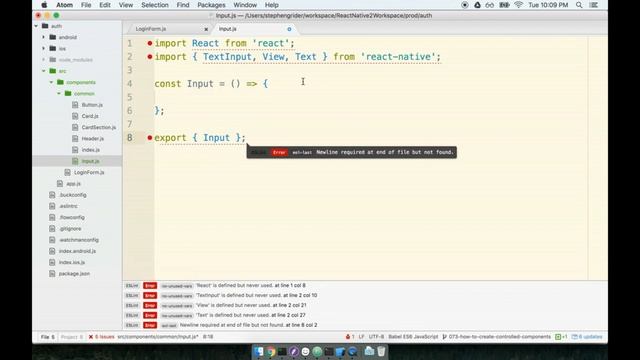Click the 8:18 cursor position indicator
This screenshot has height=360, width=640.
point(208,337)
